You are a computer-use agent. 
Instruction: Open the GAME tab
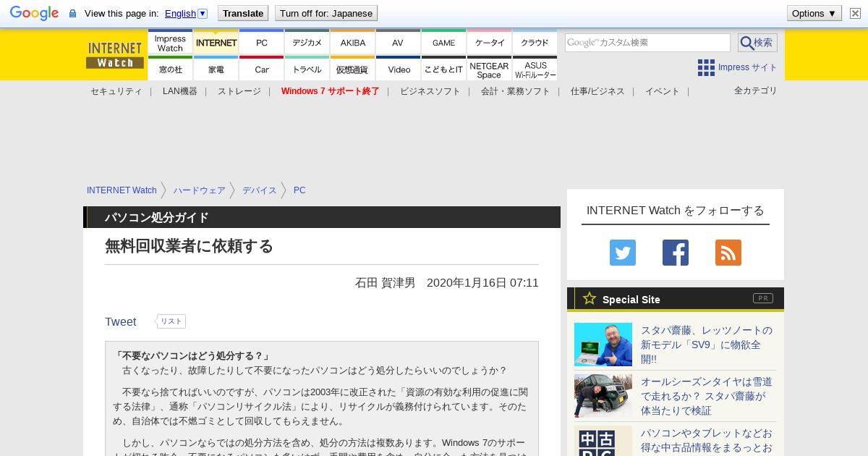[x=444, y=43]
